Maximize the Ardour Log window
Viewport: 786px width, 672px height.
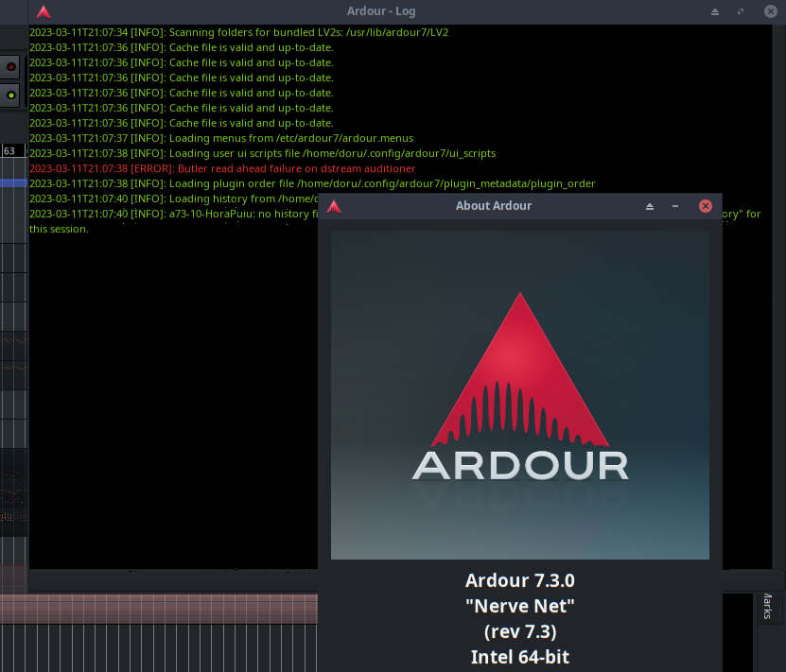pos(741,12)
